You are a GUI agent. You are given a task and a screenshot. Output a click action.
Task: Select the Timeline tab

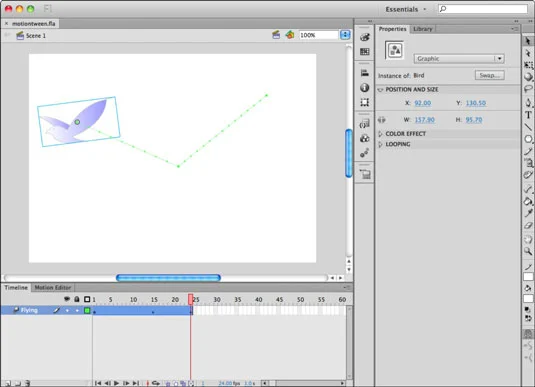[16, 288]
